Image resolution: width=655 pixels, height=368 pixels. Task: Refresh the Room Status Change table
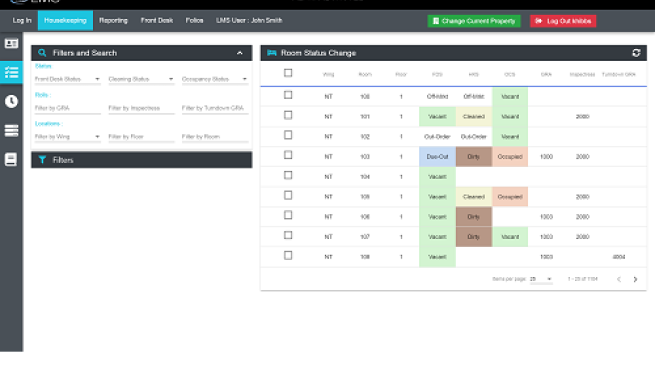(x=636, y=53)
